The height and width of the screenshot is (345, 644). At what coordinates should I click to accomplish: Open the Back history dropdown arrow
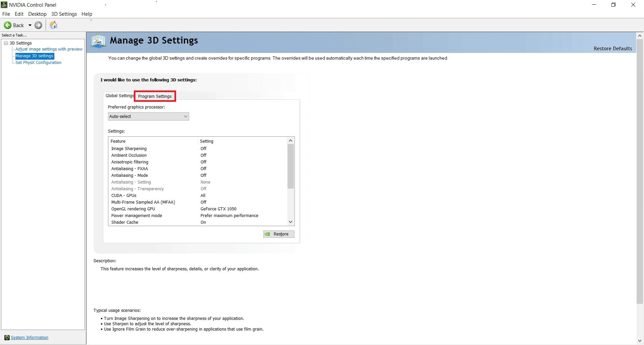click(30, 25)
